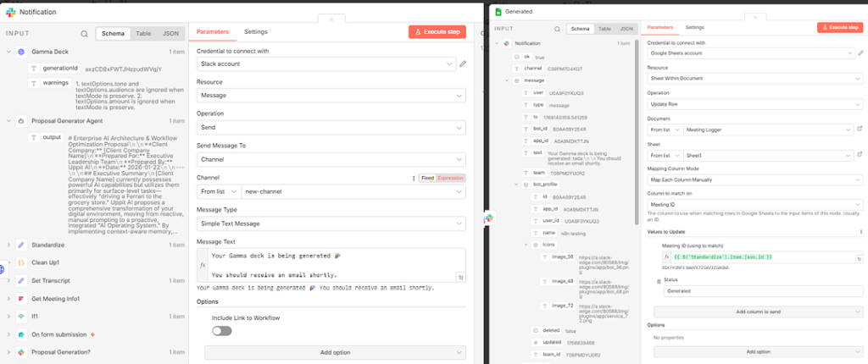Open the Resource dropdown showing Message
This screenshot has height=364, width=868.
(331, 95)
